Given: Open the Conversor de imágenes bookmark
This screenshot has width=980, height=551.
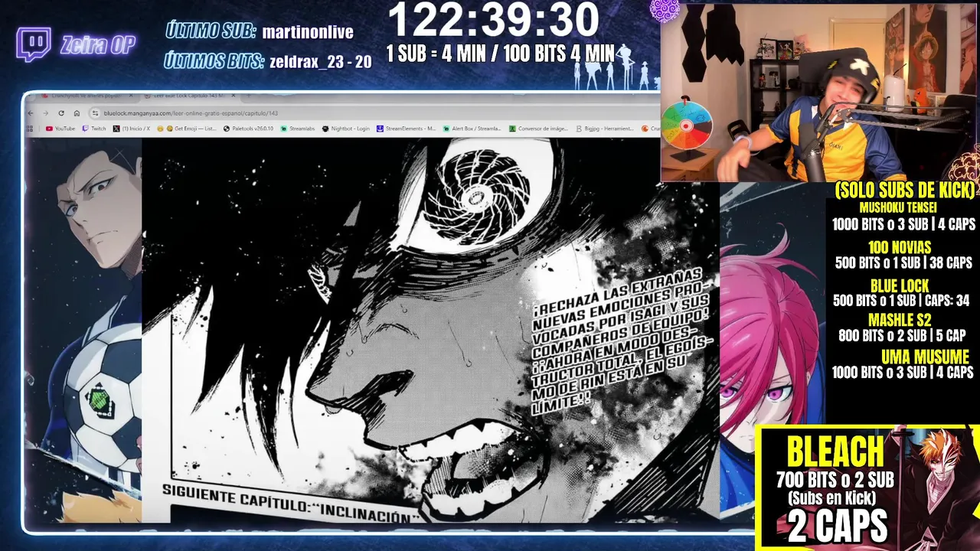Looking at the screenshot, I should click(537, 129).
